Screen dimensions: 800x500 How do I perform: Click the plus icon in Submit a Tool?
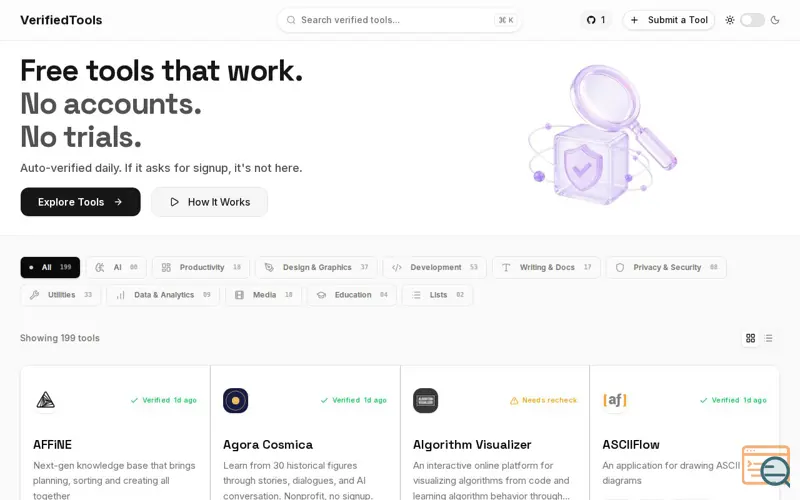click(634, 20)
